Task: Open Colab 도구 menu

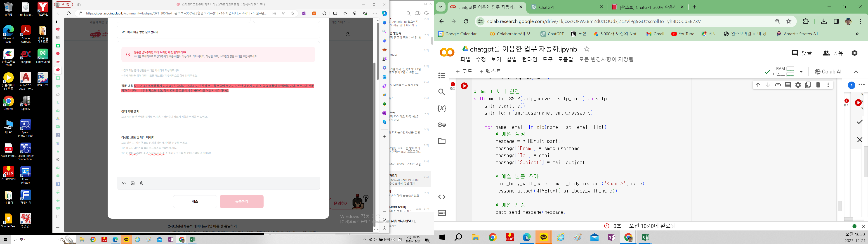Action: (547, 59)
